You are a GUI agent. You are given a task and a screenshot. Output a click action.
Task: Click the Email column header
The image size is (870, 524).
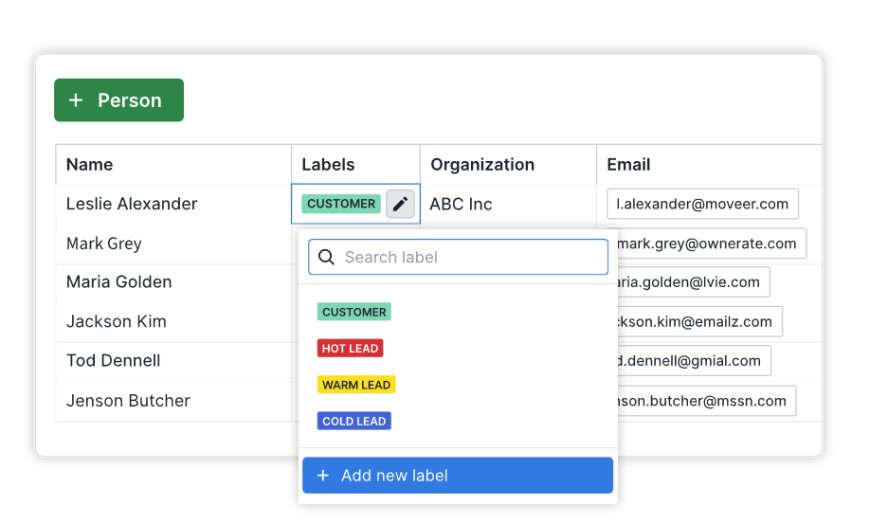pos(628,165)
